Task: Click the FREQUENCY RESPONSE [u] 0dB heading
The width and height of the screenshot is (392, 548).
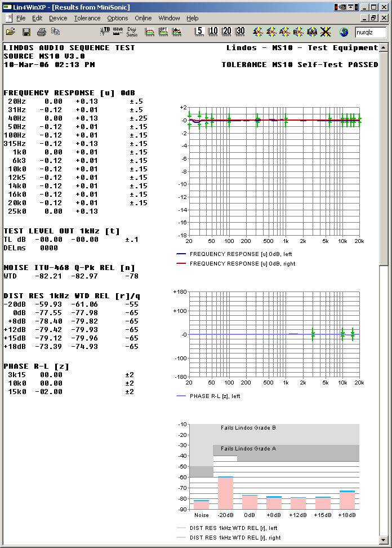Action: pyautogui.click(x=69, y=93)
